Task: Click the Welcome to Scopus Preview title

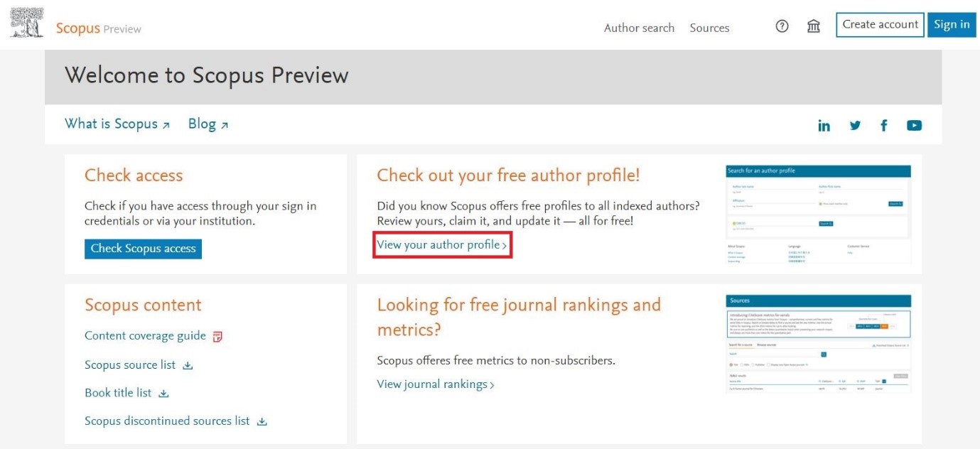Action: (207, 75)
